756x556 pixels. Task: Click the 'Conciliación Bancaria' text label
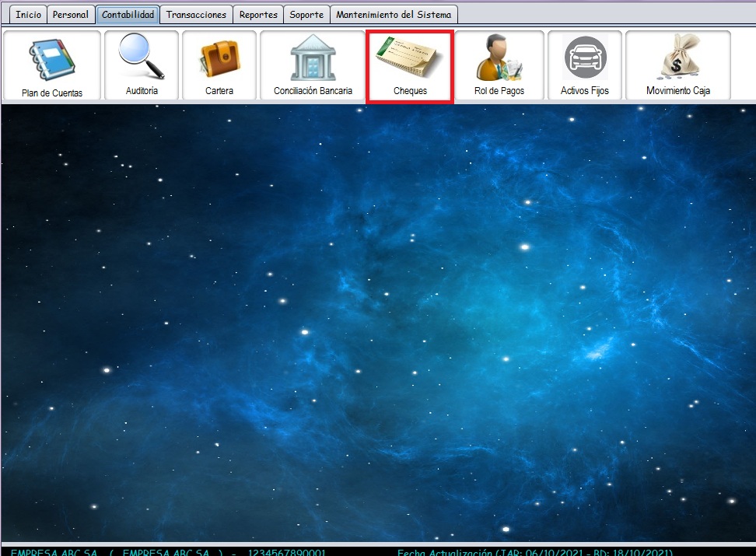tap(313, 91)
